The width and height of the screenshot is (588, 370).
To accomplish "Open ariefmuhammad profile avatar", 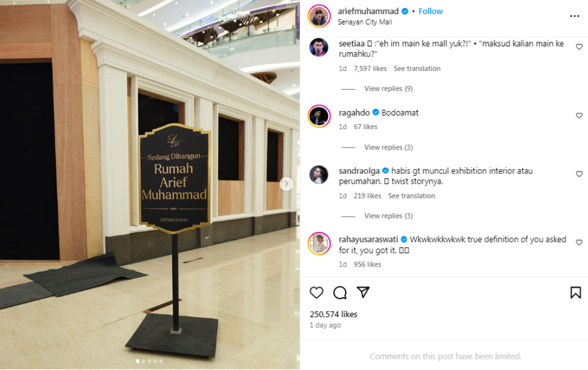I will (x=319, y=16).
